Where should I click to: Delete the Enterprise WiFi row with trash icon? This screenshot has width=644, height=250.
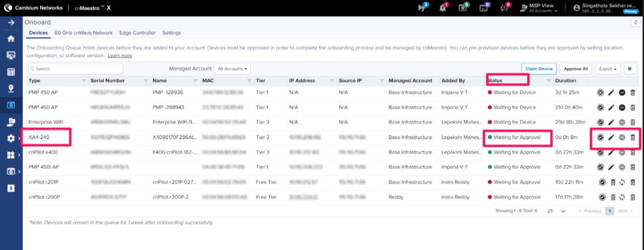click(633, 122)
